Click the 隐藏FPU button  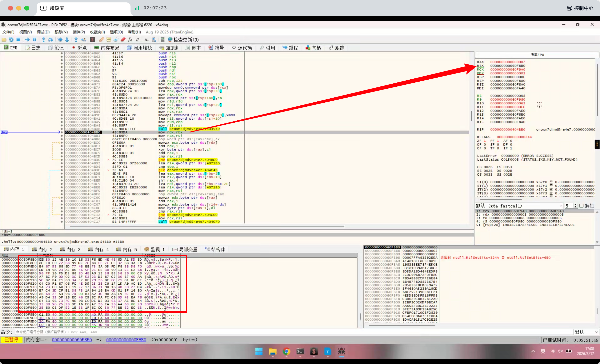point(537,55)
